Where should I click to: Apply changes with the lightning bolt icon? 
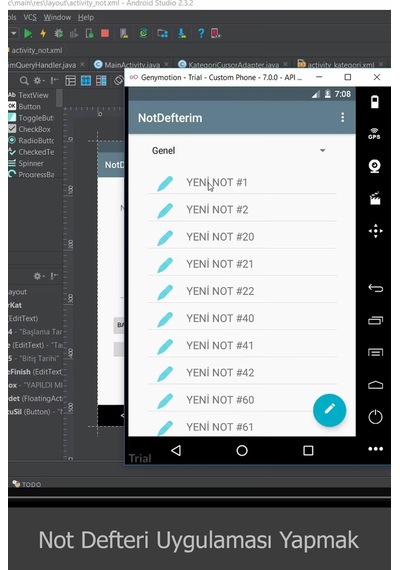coord(43,33)
